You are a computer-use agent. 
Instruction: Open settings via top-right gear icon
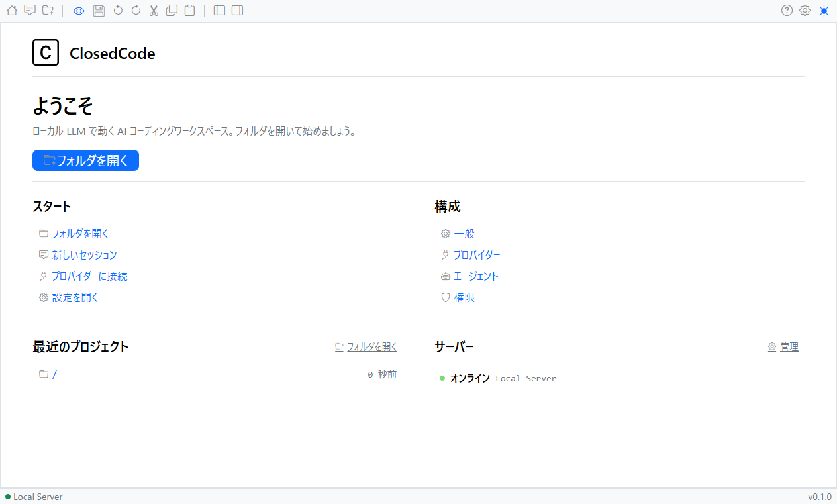(805, 11)
